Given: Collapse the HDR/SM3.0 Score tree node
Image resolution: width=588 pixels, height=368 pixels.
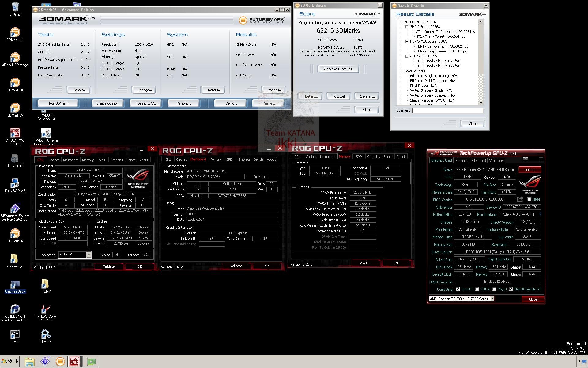Looking at the screenshot, I should [407, 41].
